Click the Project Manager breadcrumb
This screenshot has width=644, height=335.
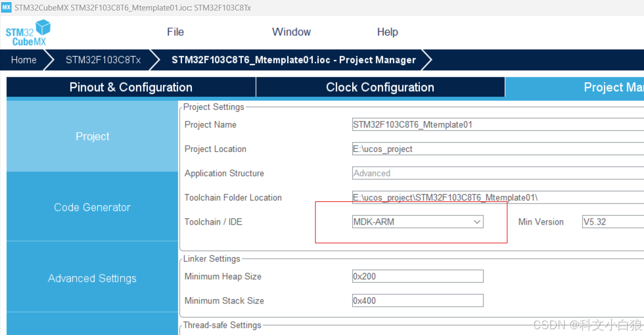pos(293,60)
